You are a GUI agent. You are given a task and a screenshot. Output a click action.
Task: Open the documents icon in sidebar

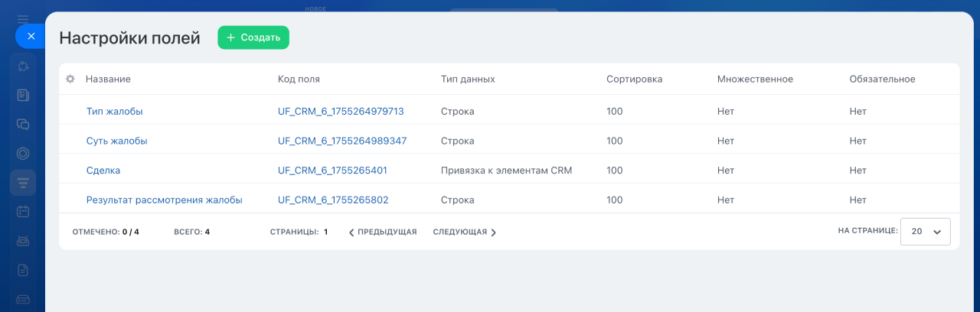click(x=23, y=269)
